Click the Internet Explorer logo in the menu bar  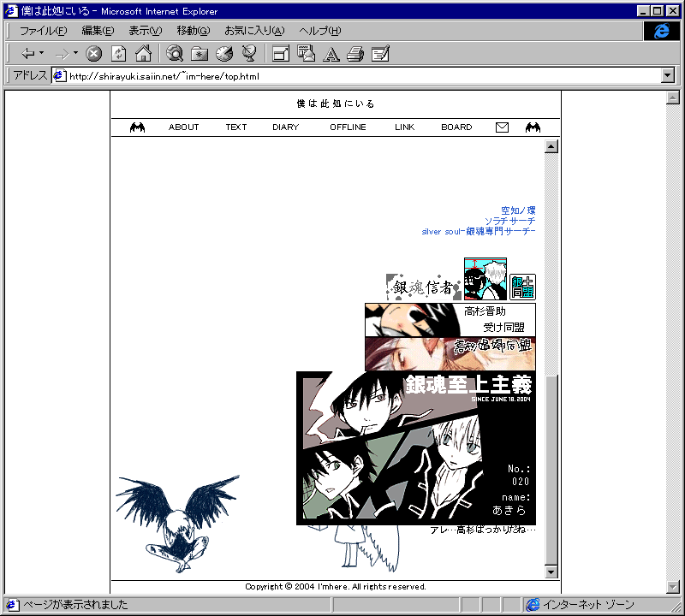[661, 31]
